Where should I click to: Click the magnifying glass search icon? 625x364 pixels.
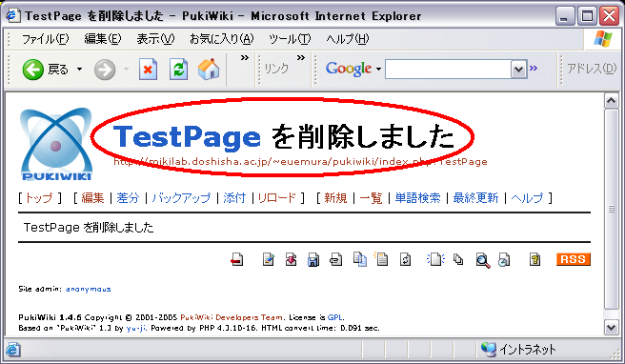pos(483,260)
